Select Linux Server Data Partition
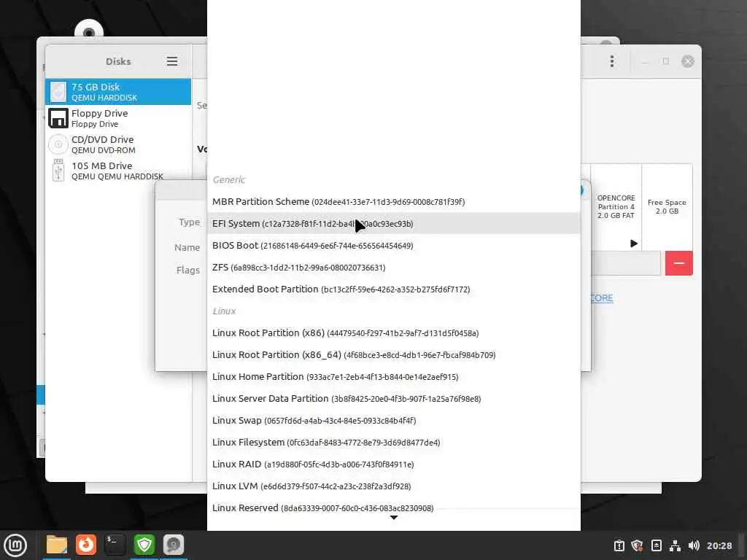Screen dimensions: 747x560 coord(393,399)
